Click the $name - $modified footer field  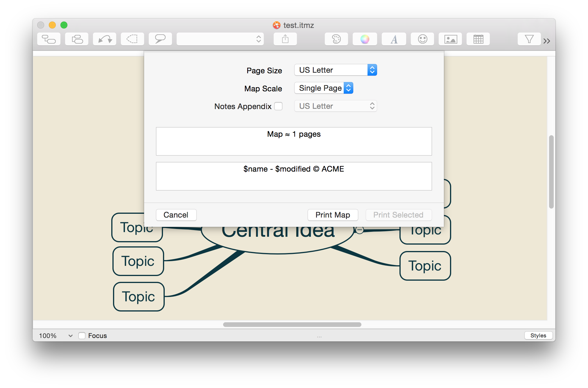pos(294,176)
